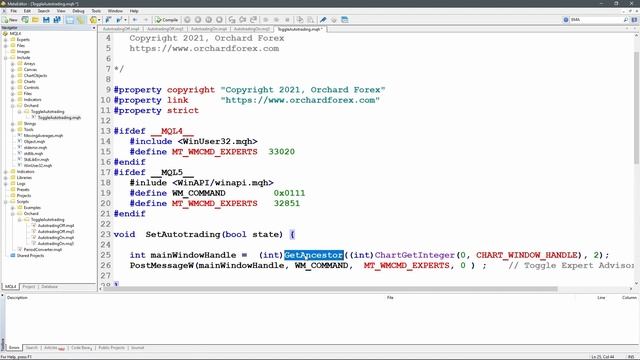Switch to the Database Navigator tab

(x=49, y=287)
